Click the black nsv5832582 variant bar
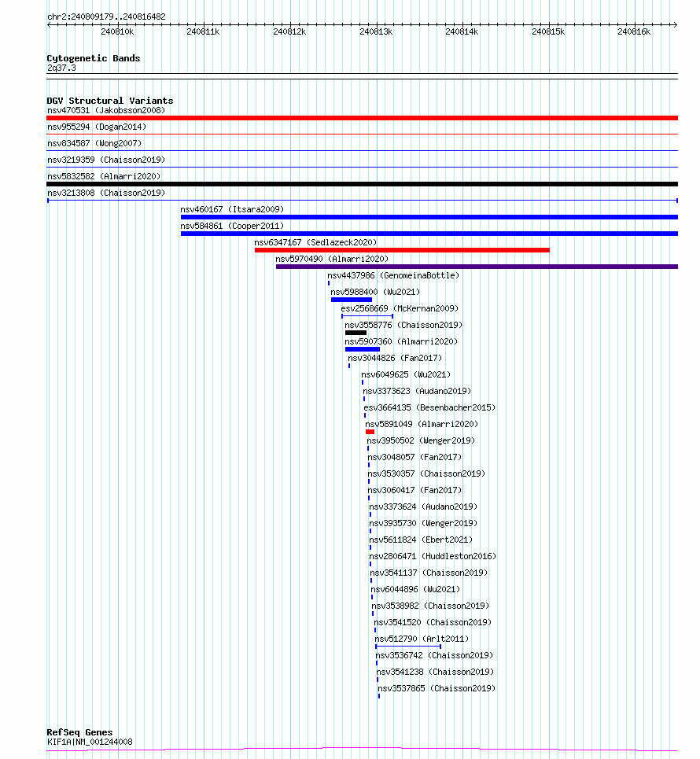This screenshot has height=759, width=700. [362, 184]
